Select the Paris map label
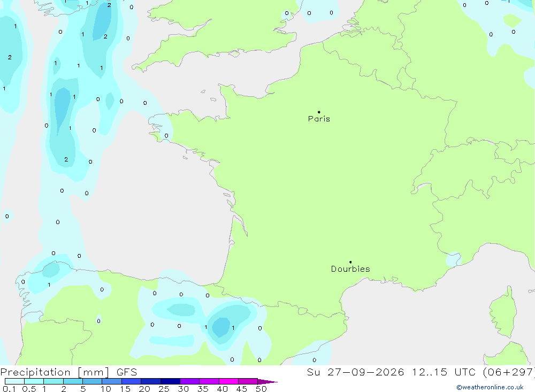Viewport: 535px width, 392px height. tap(319, 119)
